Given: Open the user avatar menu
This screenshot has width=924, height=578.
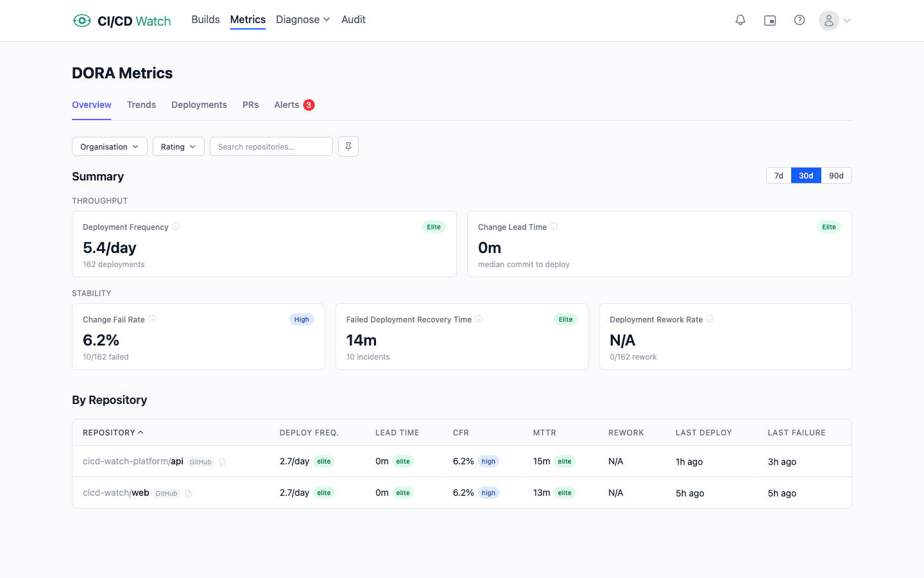Looking at the screenshot, I should 829,21.
